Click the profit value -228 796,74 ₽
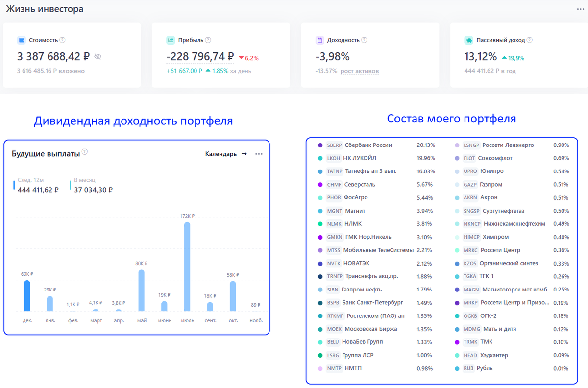The height and width of the screenshot is (388, 588). pyautogui.click(x=200, y=57)
